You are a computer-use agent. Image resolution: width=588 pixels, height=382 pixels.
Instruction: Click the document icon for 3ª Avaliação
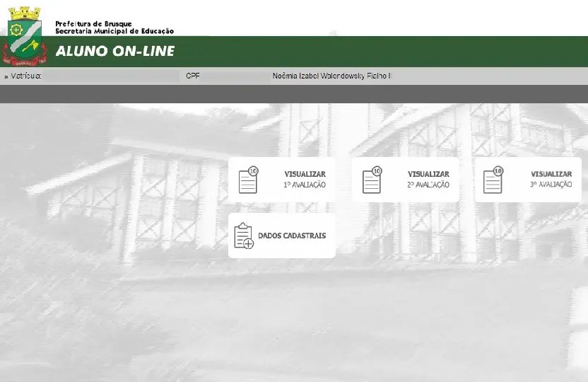[x=493, y=180]
